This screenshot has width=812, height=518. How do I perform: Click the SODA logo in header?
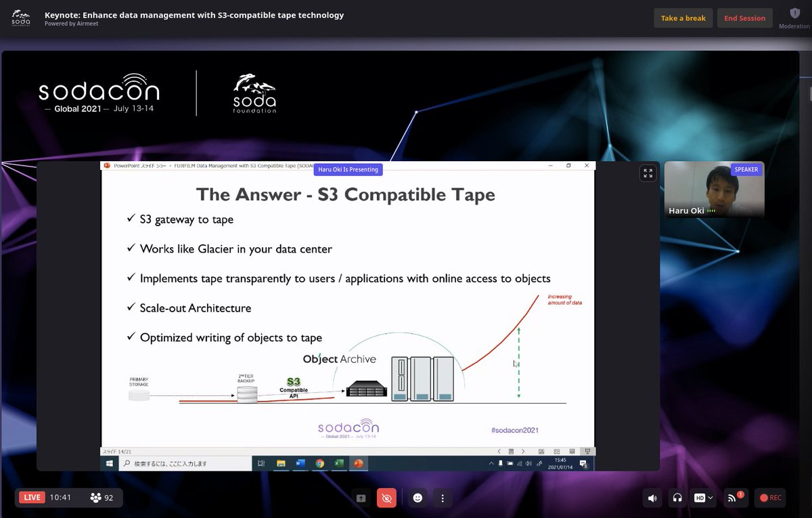click(21, 18)
